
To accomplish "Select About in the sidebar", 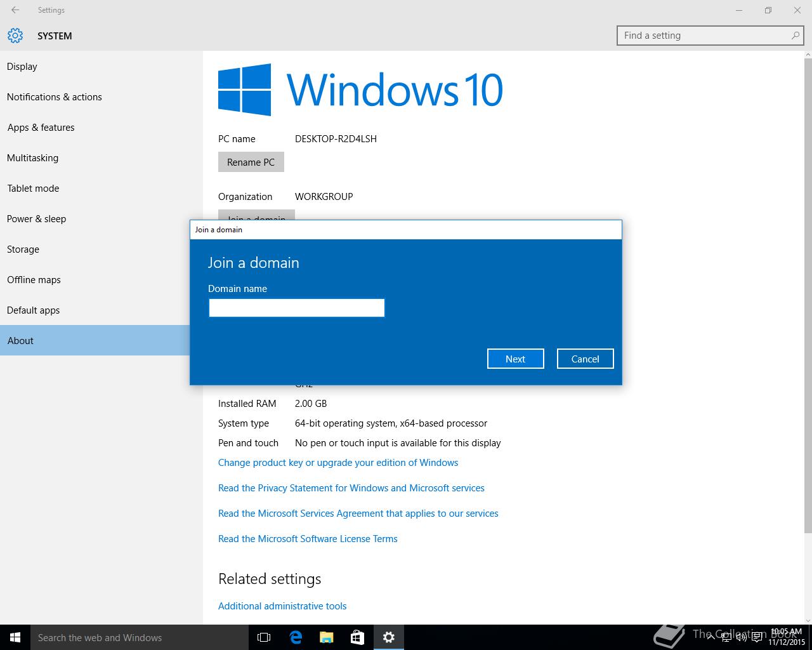I will point(95,340).
